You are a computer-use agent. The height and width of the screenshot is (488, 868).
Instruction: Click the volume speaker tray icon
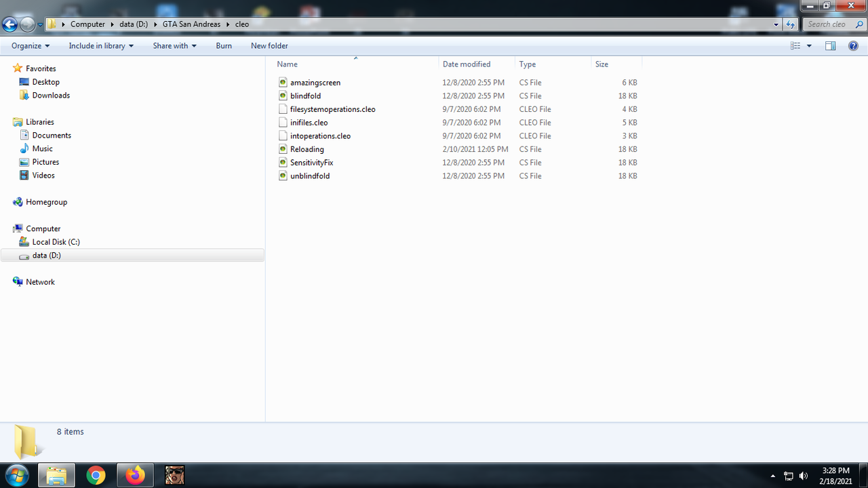pyautogui.click(x=804, y=476)
